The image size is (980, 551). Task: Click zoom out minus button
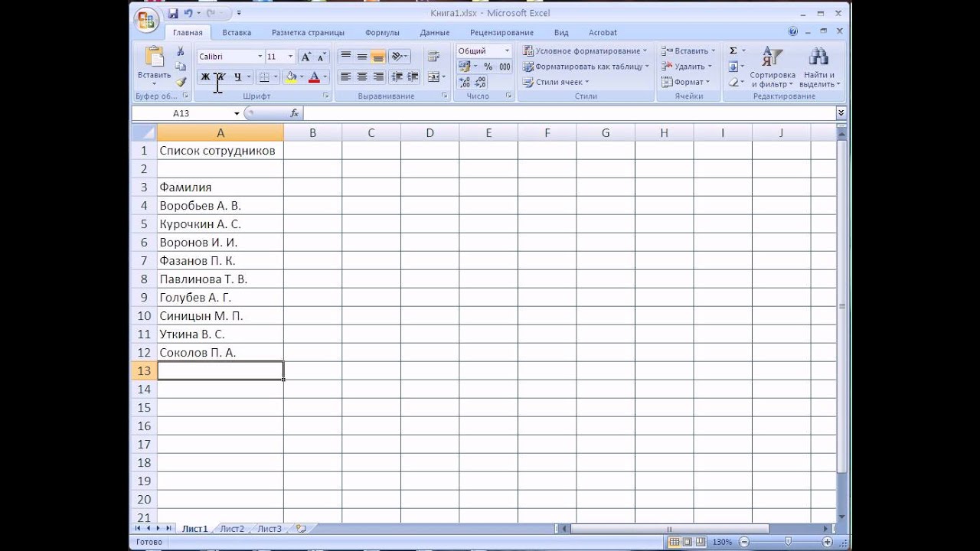click(x=744, y=542)
